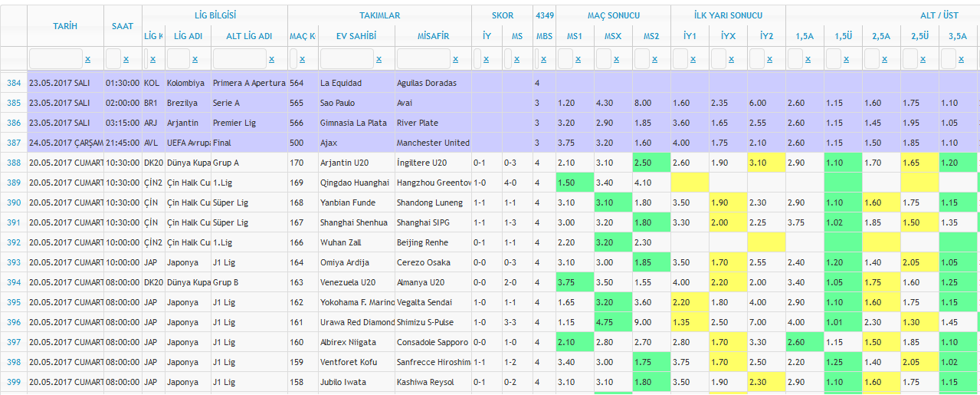
Task: Sort by MBS column header
Action: coord(544,36)
